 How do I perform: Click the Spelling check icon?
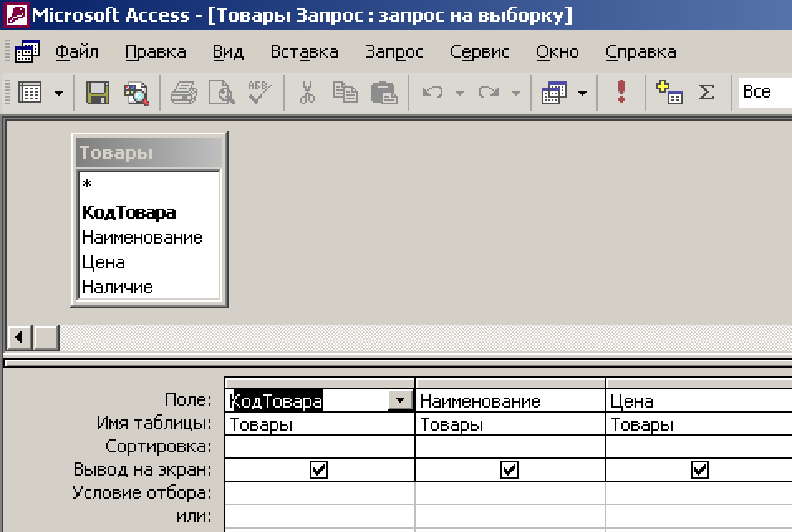pos(259,93)
